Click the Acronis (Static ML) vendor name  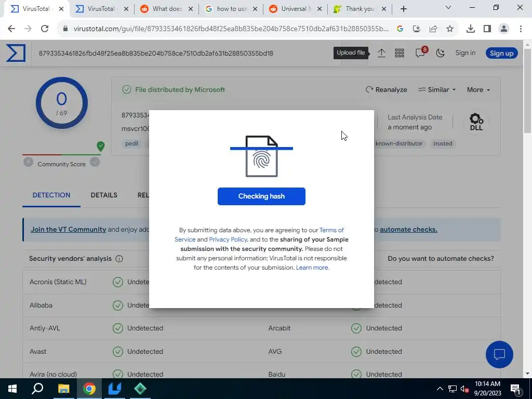point(58,282)
